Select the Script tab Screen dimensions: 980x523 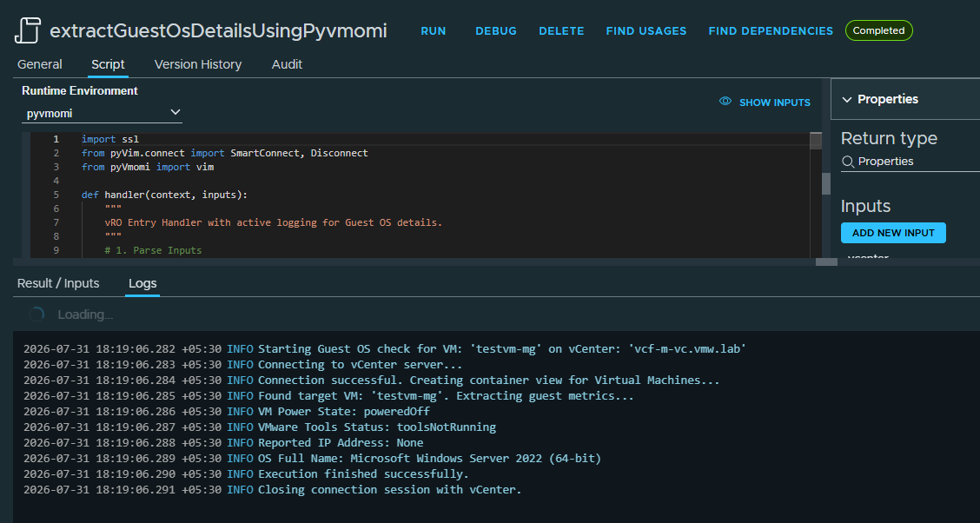coord(108,64)
